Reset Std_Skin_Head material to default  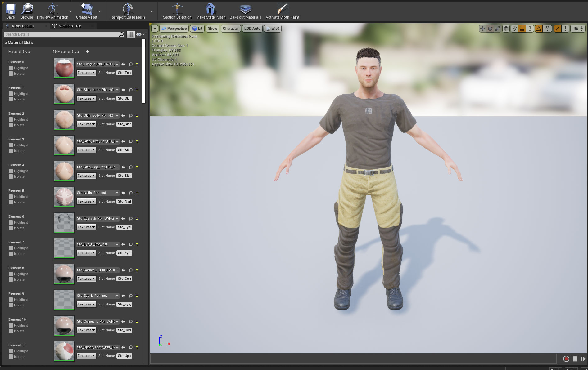click(x=137, y=90)
